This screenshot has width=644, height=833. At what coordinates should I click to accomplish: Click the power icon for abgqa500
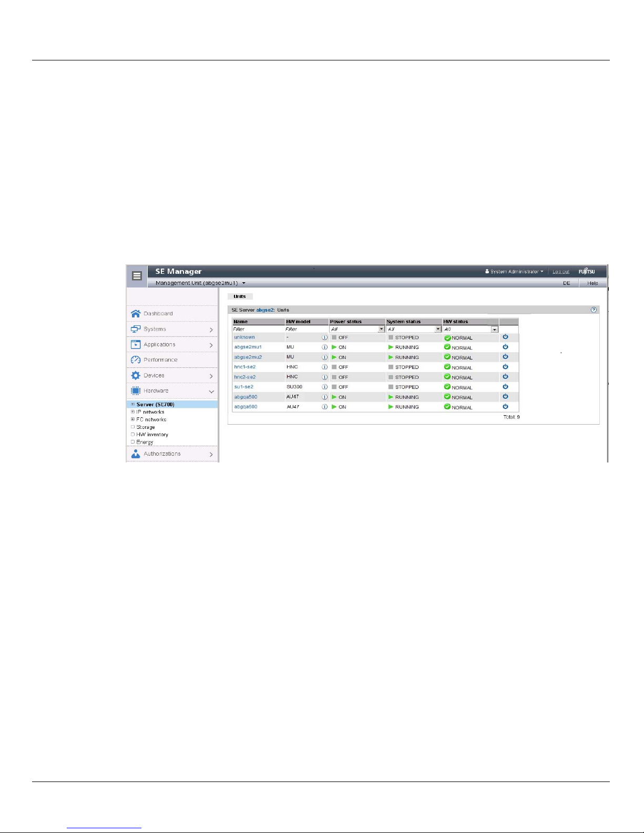pos(505,396)
